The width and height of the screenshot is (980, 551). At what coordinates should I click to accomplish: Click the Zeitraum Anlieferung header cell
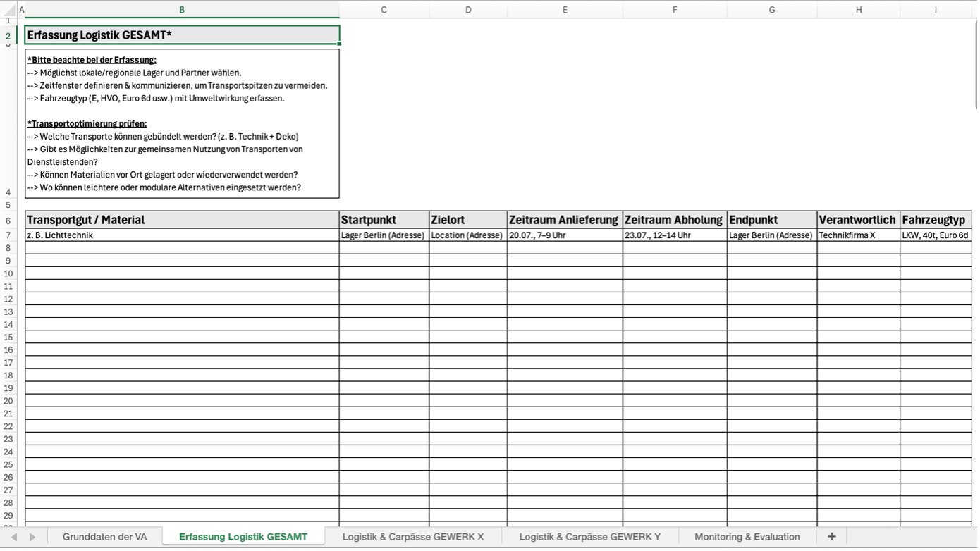click(x=565, y=220)
